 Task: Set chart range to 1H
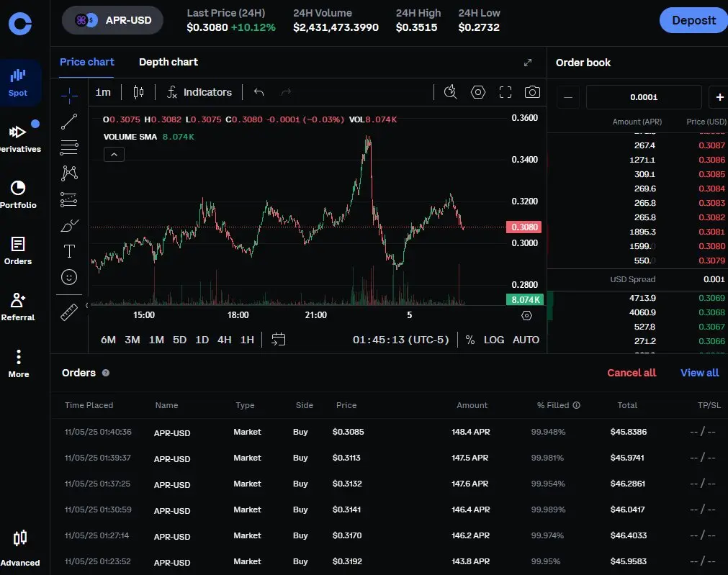(247, 340)
